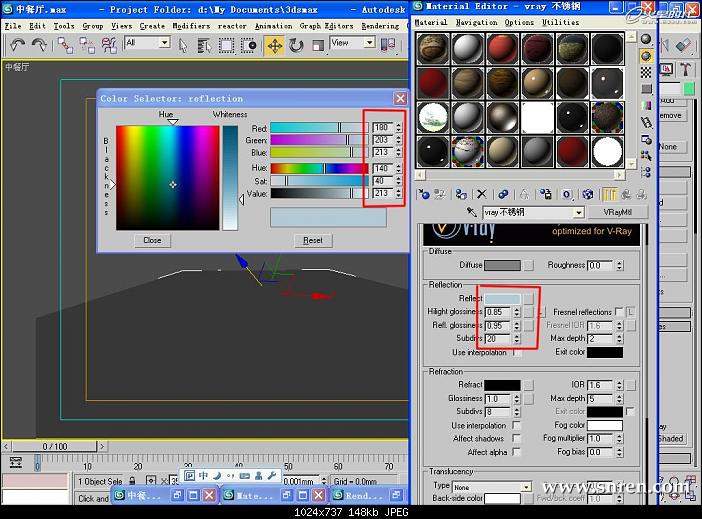Select the Unlink Selection tool
Viewport: 702px width, 519px height.
click(87, 45)
